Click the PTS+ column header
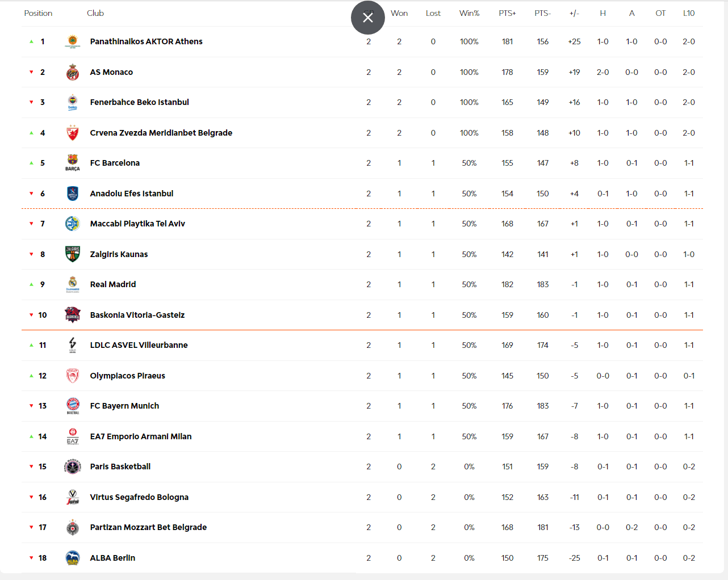This screenshot has height=580, width=728. 507,13
